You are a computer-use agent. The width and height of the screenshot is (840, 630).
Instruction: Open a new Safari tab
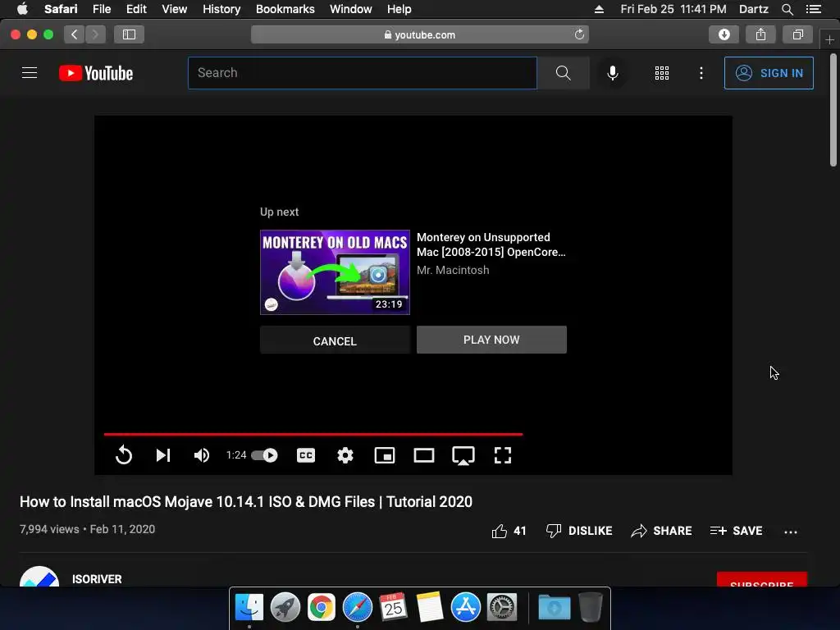(x=829, y=40)
